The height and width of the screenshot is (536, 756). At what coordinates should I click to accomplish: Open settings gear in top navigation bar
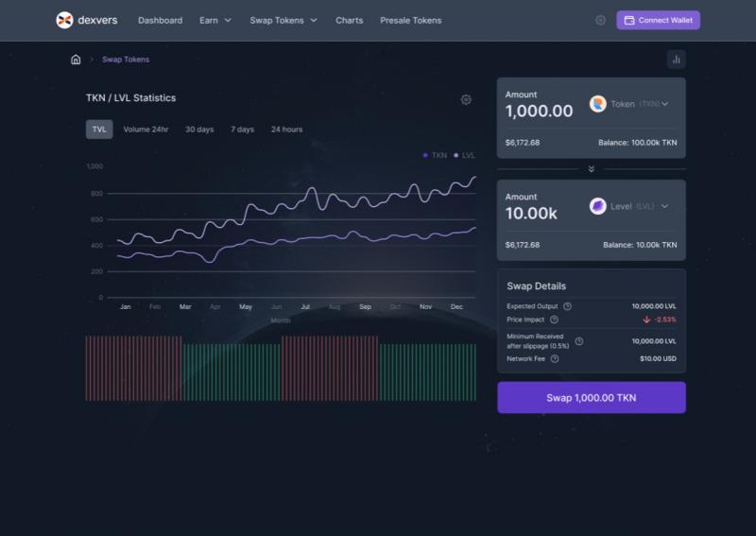(600, 20)
